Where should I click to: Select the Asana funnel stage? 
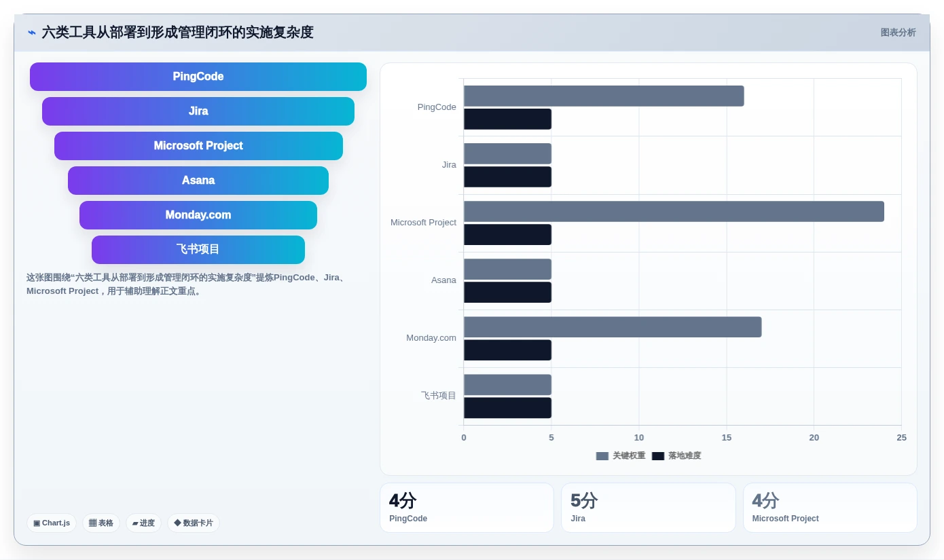(x=198, y=181)
